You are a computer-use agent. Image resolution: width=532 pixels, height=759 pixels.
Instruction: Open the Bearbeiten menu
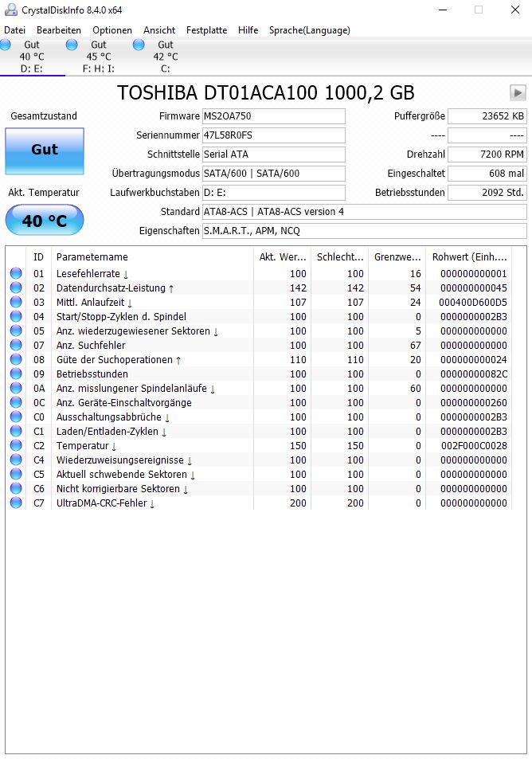click(59, 30)
